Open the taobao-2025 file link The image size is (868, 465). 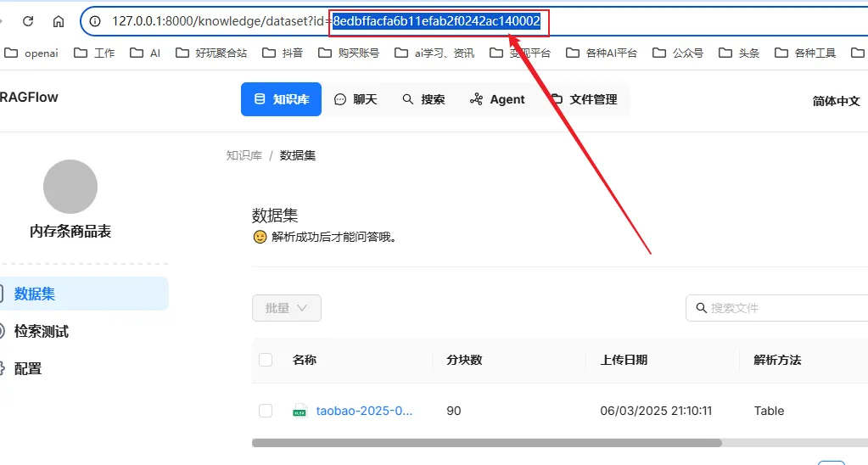tap(364, 411)
